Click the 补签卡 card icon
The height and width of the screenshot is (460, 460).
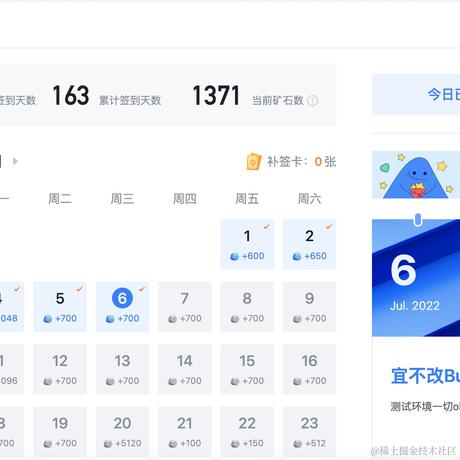(253, 162)
